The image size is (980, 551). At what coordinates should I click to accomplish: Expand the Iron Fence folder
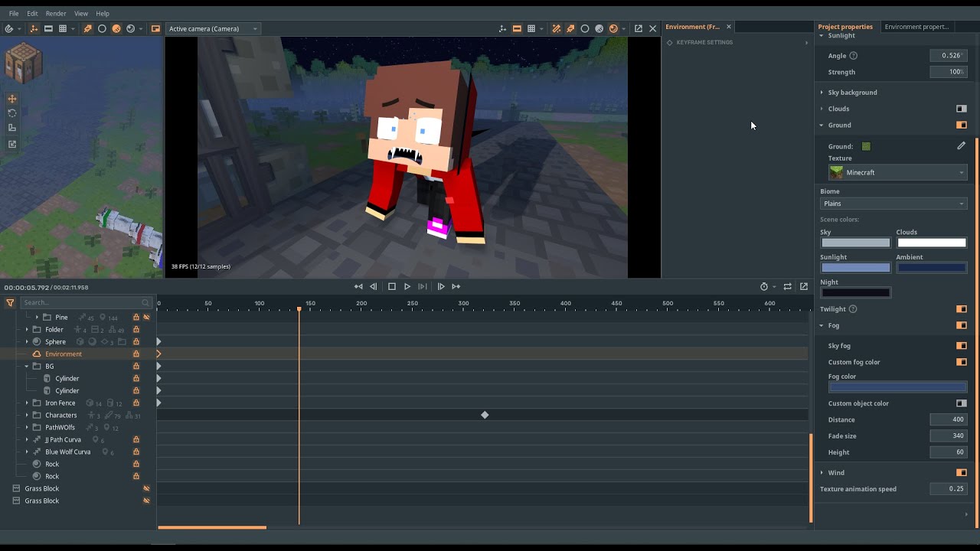click(27, 403)
